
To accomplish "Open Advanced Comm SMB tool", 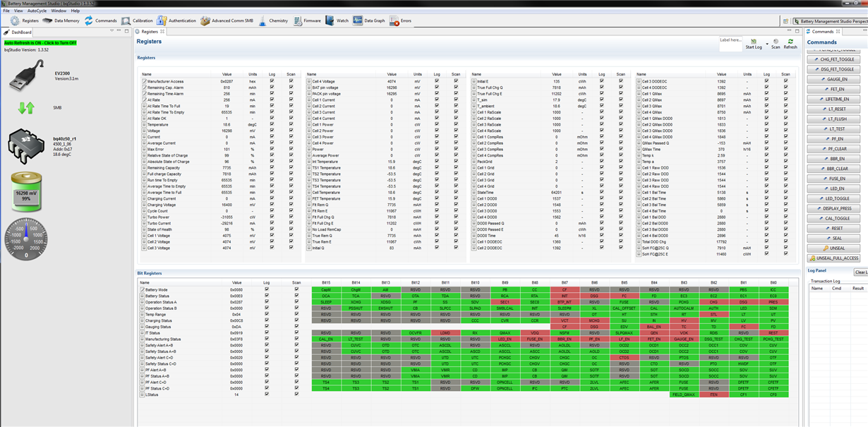I will coord(227,20).
